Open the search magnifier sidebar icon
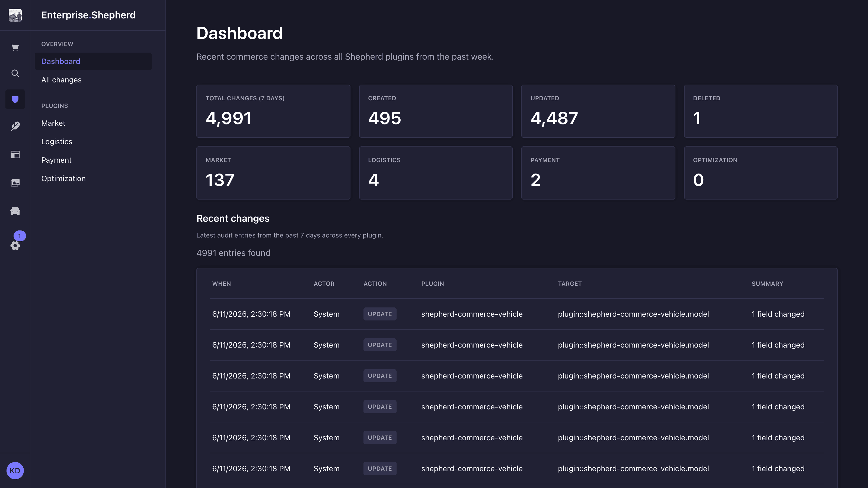868x488 pixels. (x=15, y=73)
